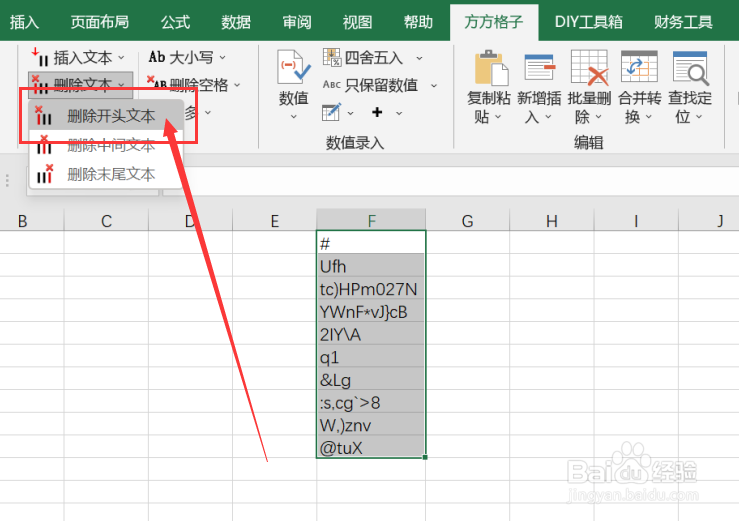Screen dimensions: 739x521
Task: Expand the 四舍五入 dropdown arrow
Action: point(419,58)
